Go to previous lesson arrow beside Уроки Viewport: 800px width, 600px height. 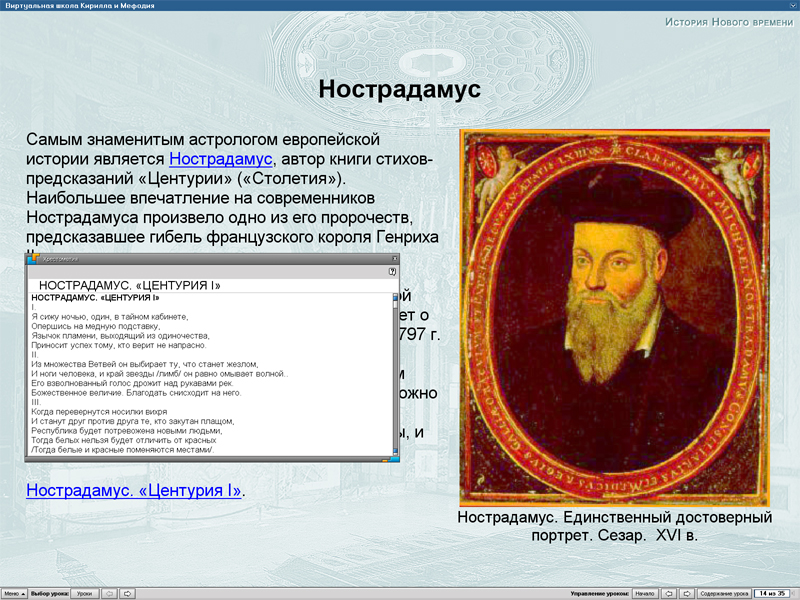(x=110, y=593)
